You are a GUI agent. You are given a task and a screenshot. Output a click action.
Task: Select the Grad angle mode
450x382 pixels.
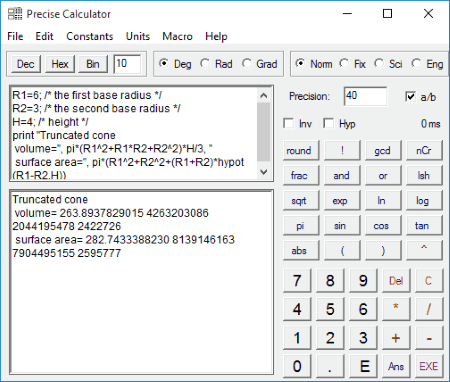(260, 64)
